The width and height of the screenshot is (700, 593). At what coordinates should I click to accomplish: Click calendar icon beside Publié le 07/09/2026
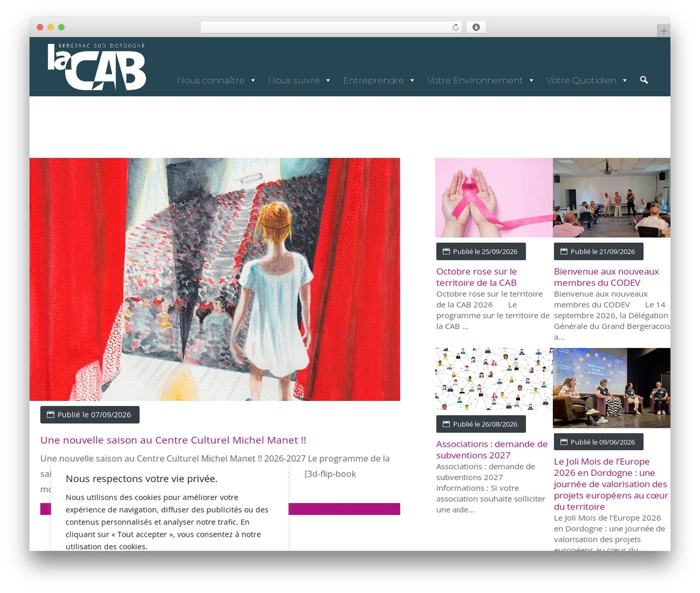pos(50,415)
